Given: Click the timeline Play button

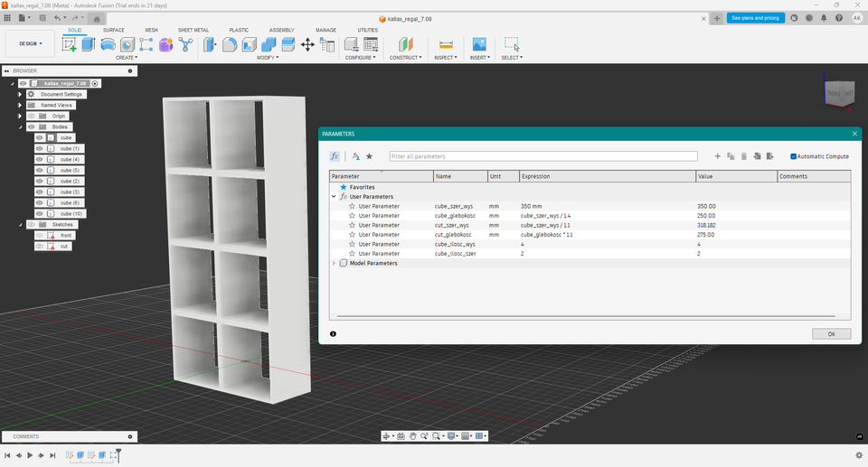Looking at the screenshot, I should (30, 455).
